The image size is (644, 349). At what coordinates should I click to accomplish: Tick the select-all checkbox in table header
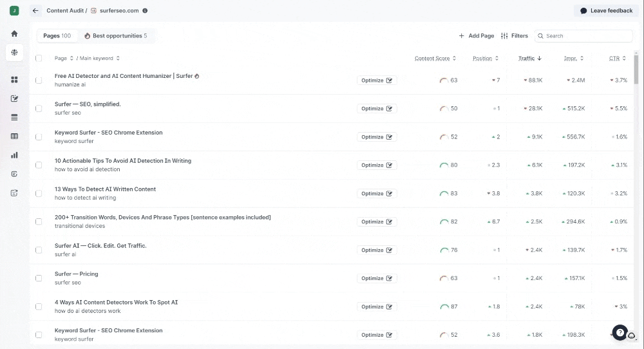[39, 59]
